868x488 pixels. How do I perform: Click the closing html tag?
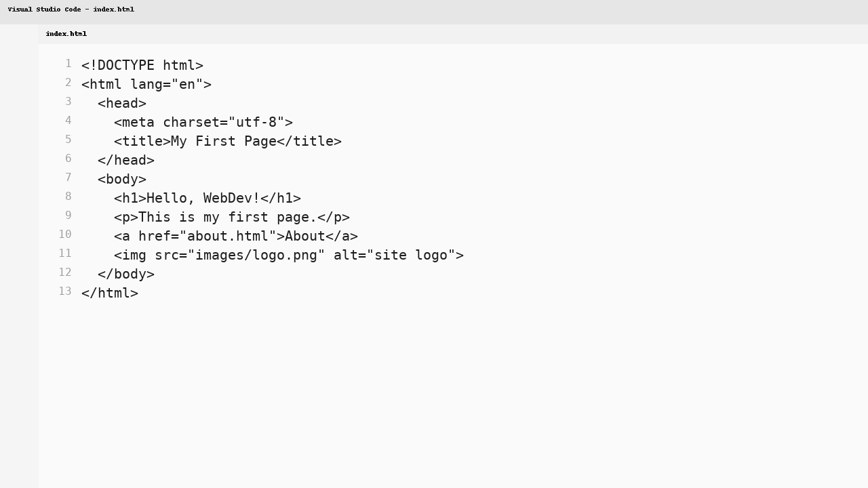coord(110,293)
